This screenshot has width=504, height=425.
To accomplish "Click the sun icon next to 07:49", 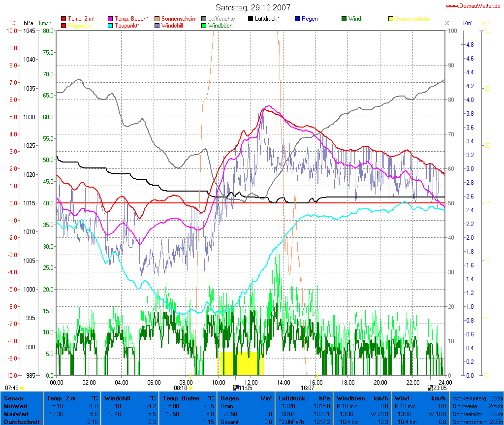I will pyautogui.click(x=22, y=388).
